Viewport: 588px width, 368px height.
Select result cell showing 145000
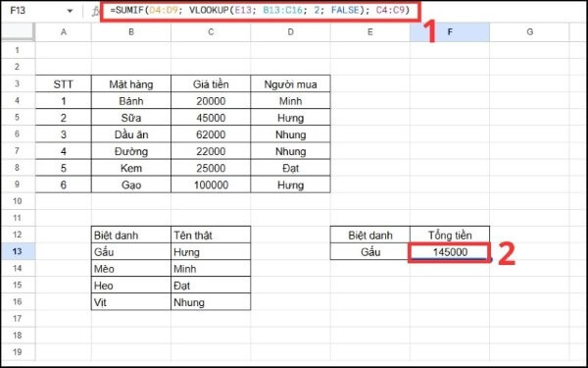coord(450,252)
